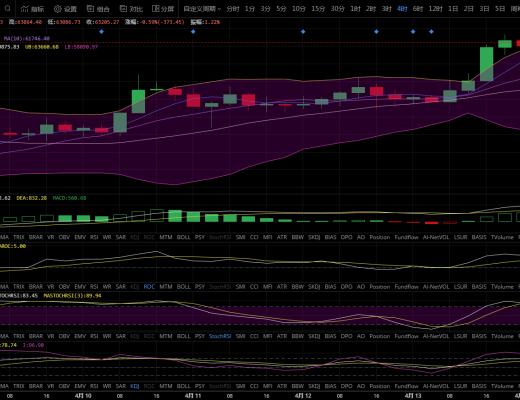The width and height of the screenshot is (520, 400).
Task: Choose LSUR in the row with StochRSI highlighted
Action: [460, 336]
